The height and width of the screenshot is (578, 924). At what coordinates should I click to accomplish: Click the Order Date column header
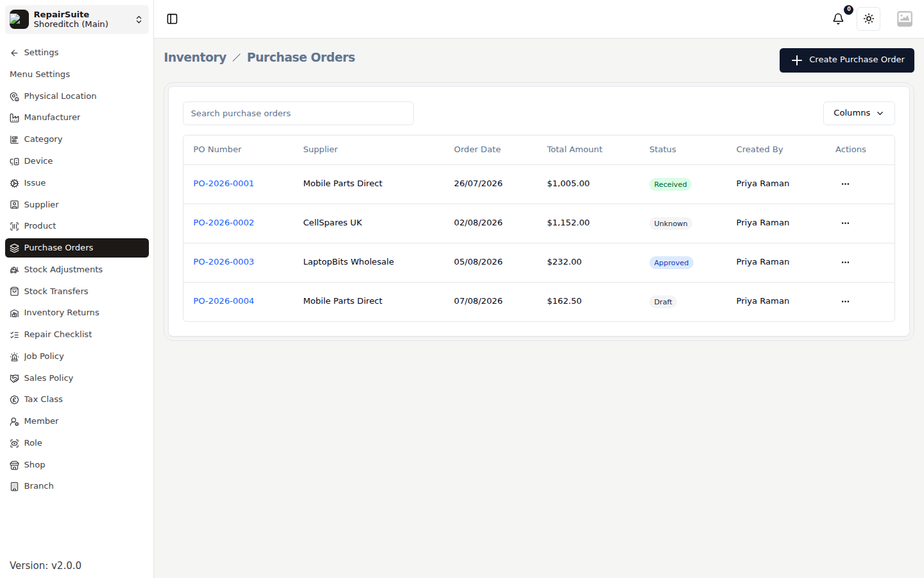pos(477,150)
